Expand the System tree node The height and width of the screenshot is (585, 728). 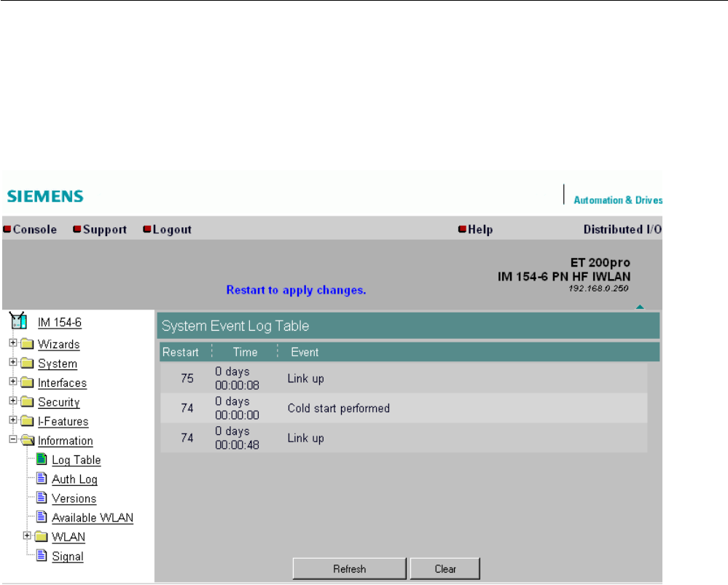tap(13, 362)
